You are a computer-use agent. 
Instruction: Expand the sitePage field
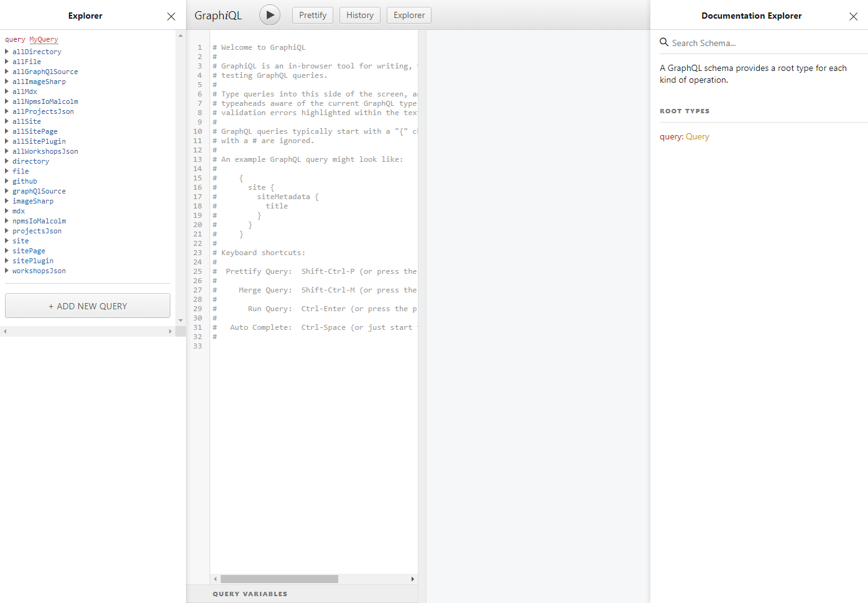click(25, 251)
